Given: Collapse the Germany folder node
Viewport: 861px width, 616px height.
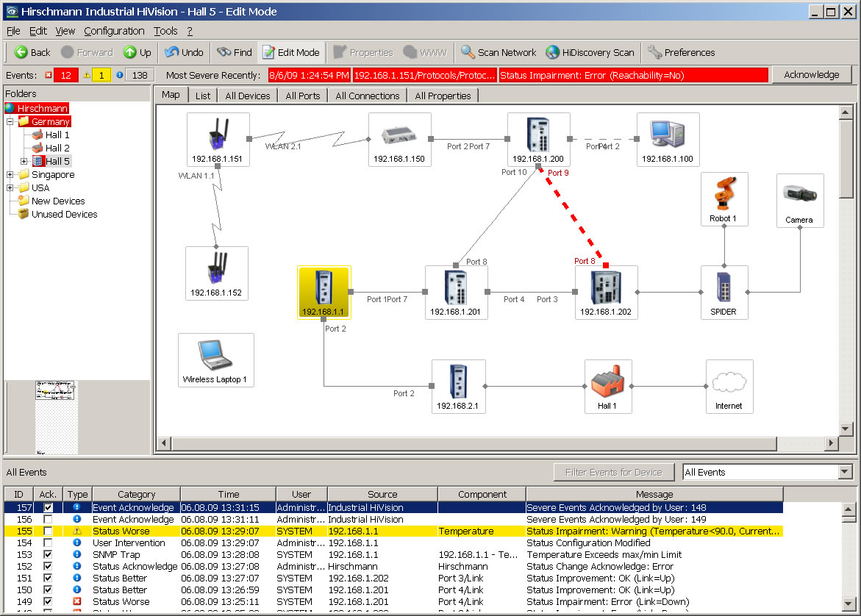Looking at the screenshot, I should 10,122.
